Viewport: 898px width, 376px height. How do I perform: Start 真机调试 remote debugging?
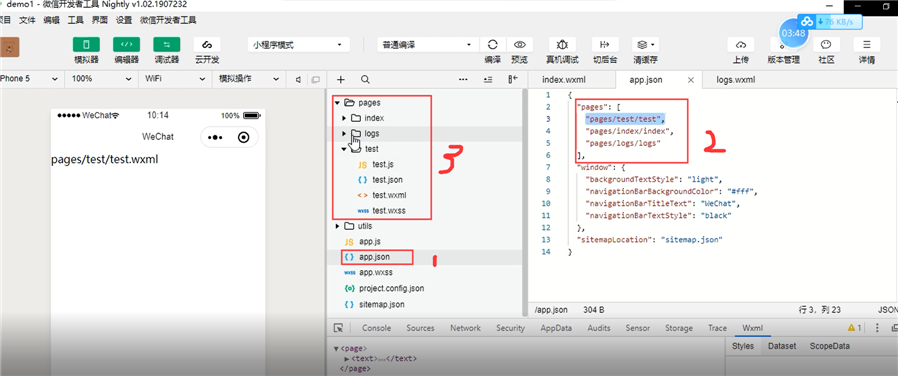point(562,45)
